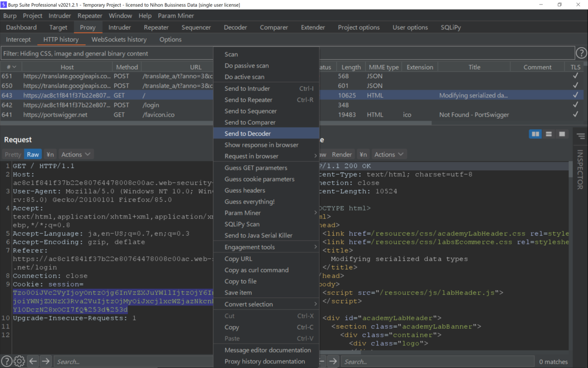Click Burp Suite logo in title bar
This screenshot has width=588, height=368.
click(4, 4)
